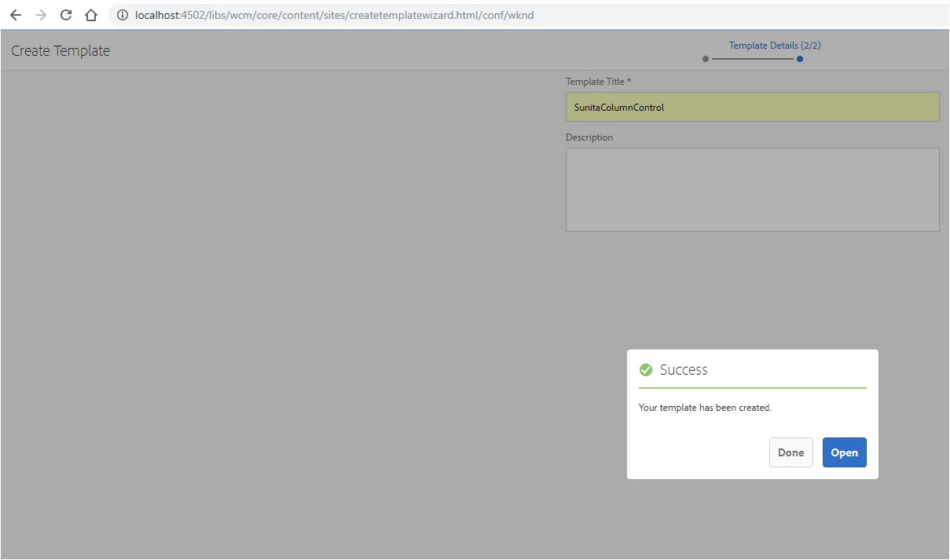Click into the Description text area
This screenshot has width=950, height=560.
(x=753, y=189)
